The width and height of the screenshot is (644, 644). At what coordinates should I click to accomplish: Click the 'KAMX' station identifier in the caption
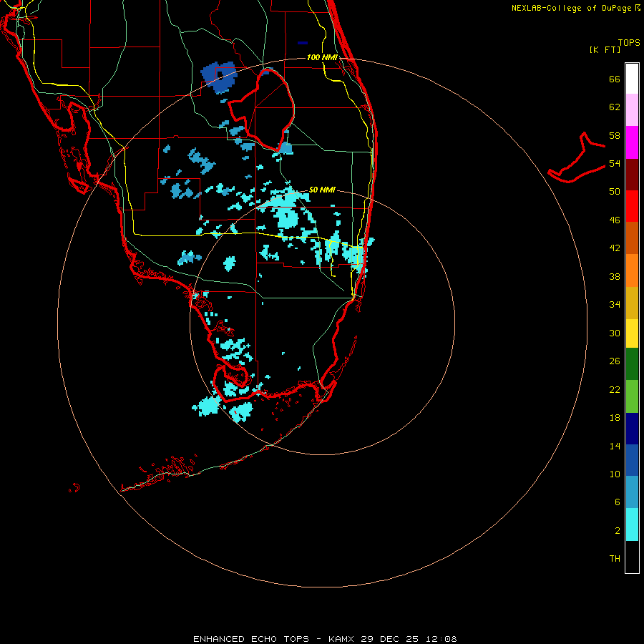click(342, 639)
